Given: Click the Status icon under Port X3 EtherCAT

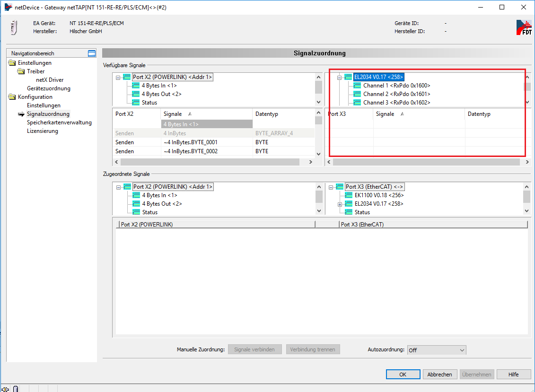Looking at the screenshot, I should coord(349,212).
